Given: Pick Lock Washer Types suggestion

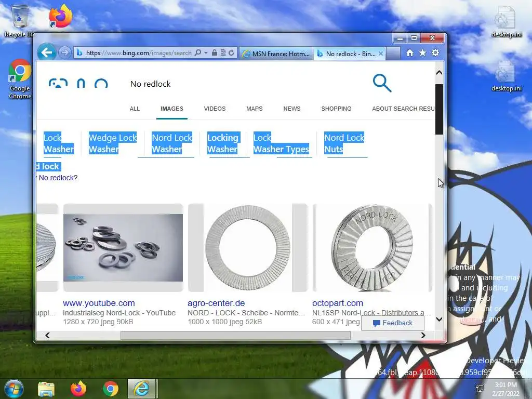Looking at the screenshot, I should pyautogui.click(x=281, y=143).
